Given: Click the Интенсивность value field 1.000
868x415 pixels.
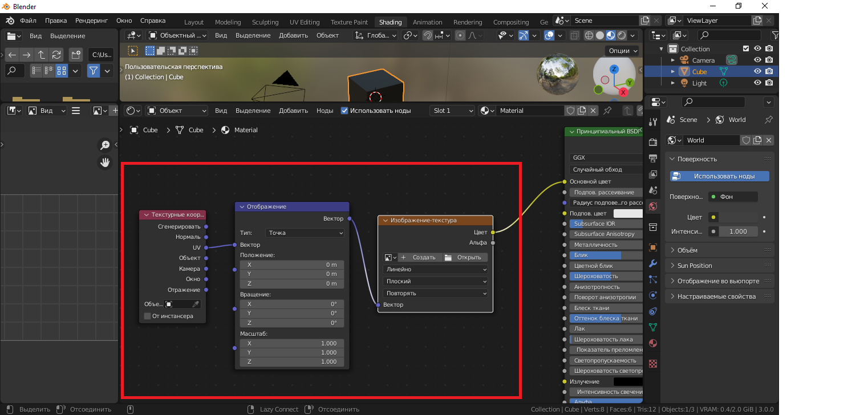Looking at the screenshot, I should [x=738, y=231].
